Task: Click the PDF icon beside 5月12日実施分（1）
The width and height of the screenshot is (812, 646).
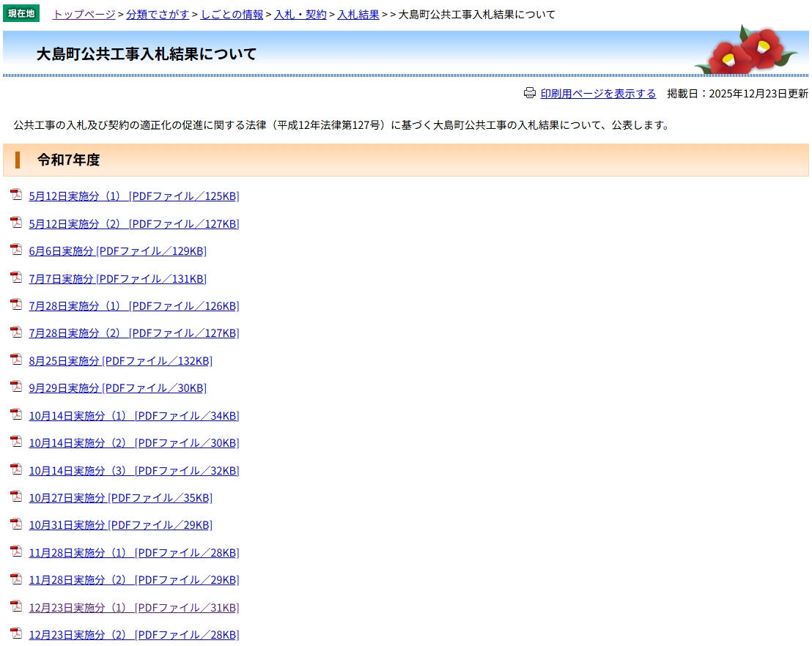Action: click(x=16, y=195)
